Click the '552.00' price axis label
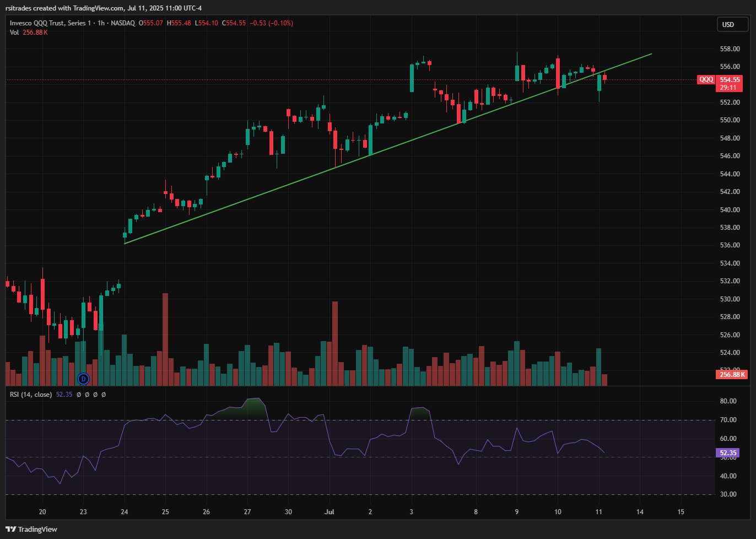 730,103
